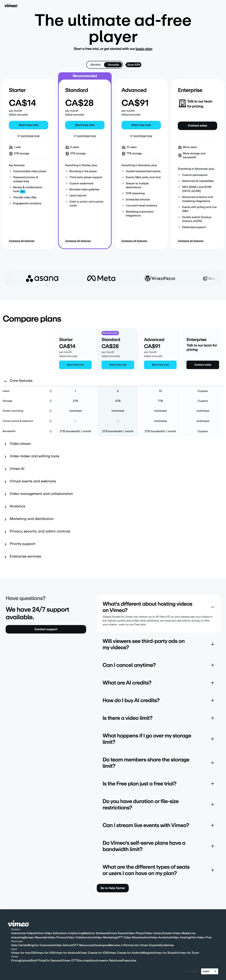Collapse the Core features section
The width and height of the screenshot is (226, 980).
(5, 381)
